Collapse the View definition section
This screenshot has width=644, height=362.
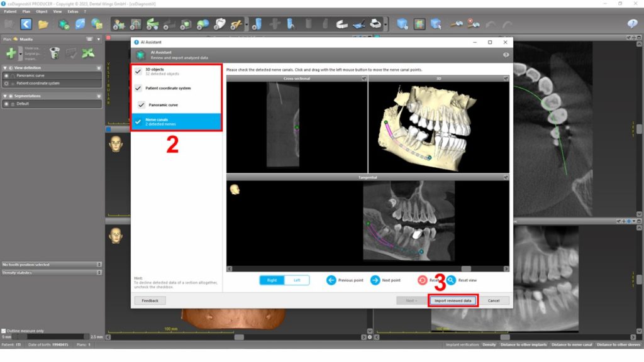(5, 68)
